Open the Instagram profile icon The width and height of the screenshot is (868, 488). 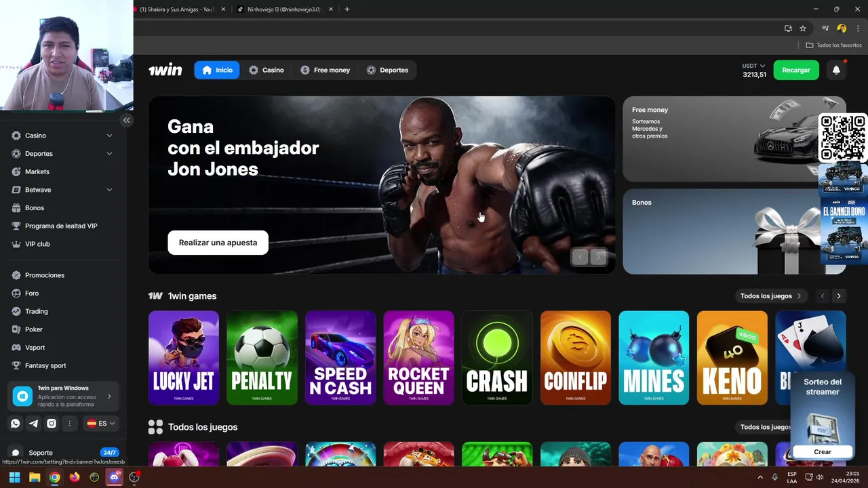point(52,423)
